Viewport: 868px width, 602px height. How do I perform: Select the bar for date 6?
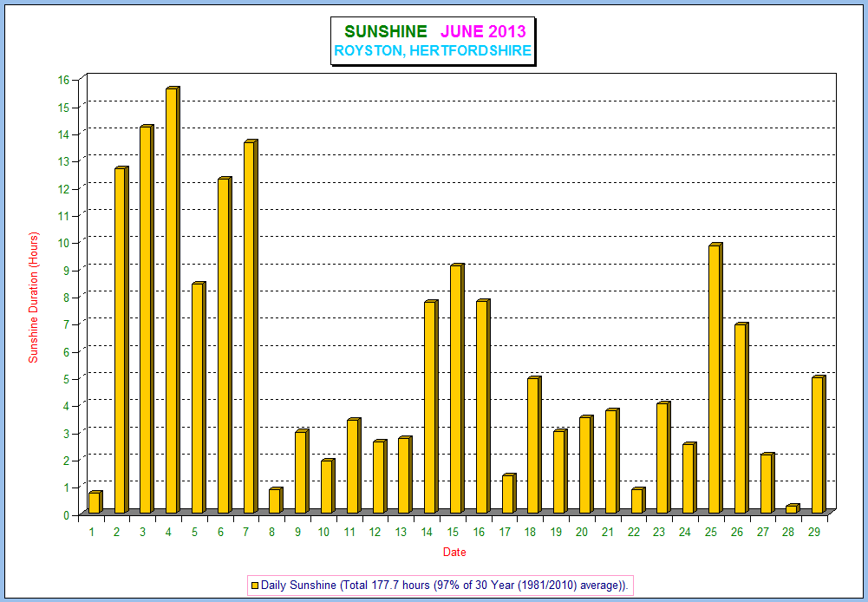tap(225, 345)
